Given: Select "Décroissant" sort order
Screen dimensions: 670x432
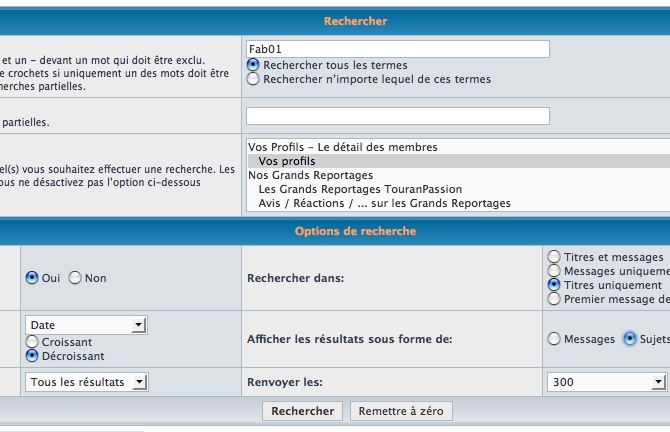Looking at the screenshot, I should 32,355.
